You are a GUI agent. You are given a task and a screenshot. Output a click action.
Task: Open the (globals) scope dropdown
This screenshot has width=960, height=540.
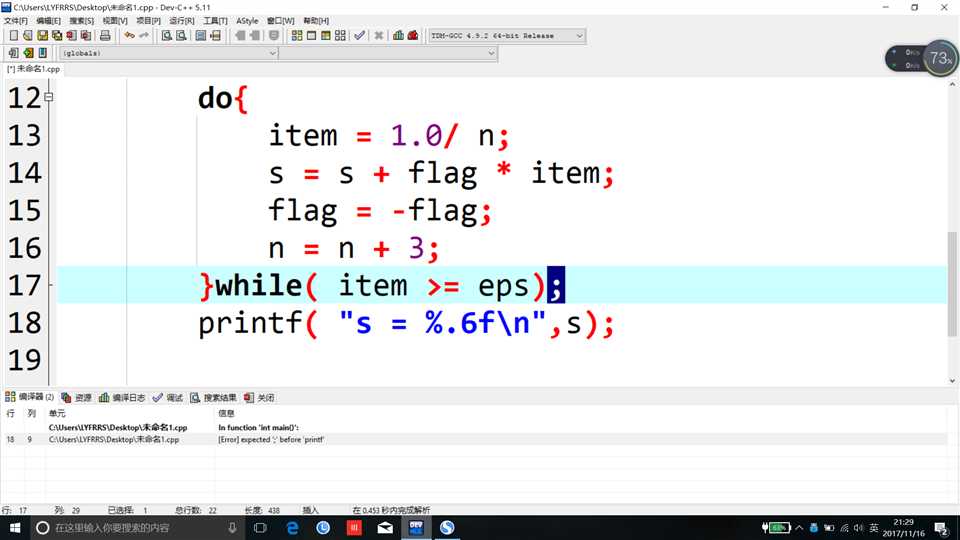169,53
